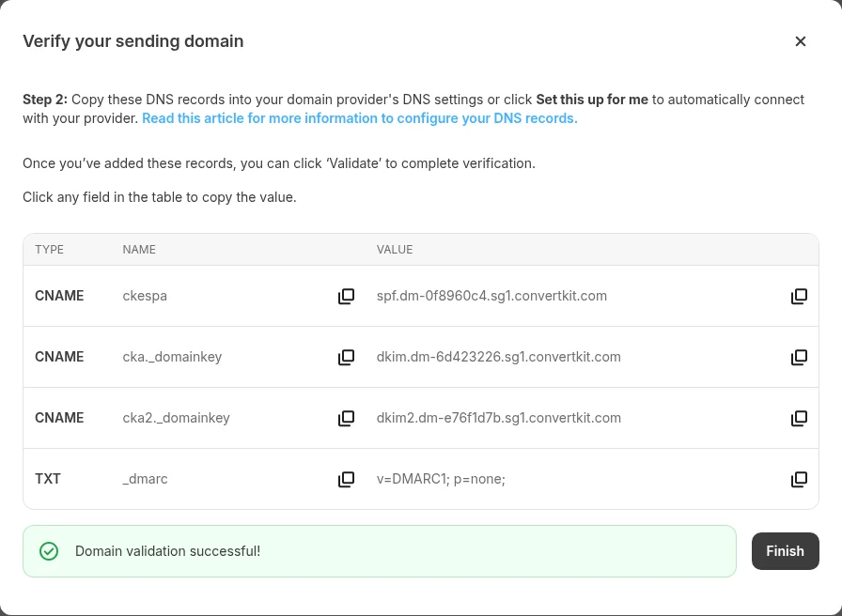Screen dimensions: 842x616
Task: Click spf.dm-0f8960c4.sg1.convertkit.com value text
Action: click(491, 296)
